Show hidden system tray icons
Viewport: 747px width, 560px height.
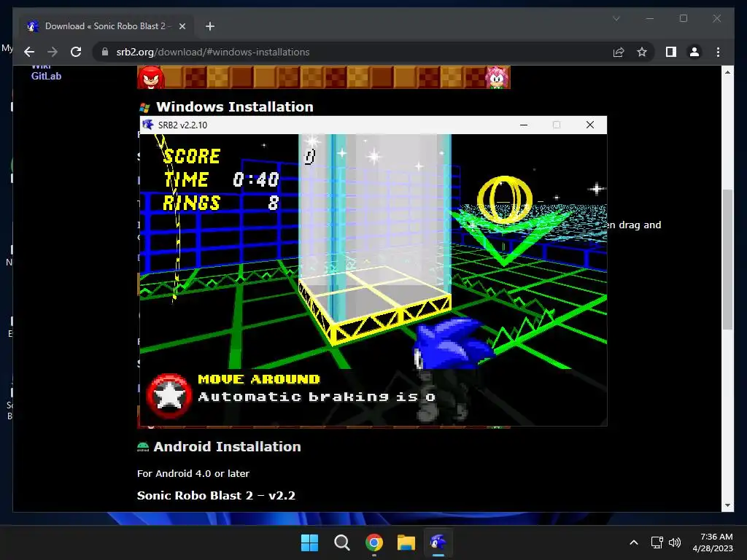(x=634, y=542)
